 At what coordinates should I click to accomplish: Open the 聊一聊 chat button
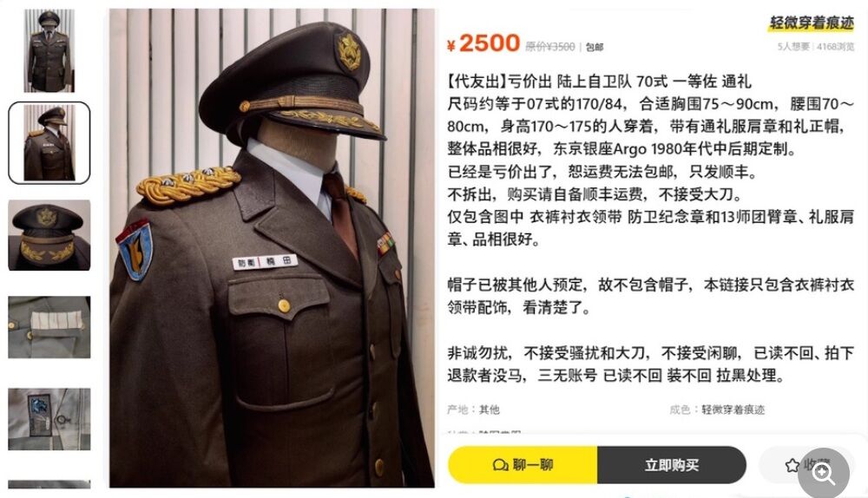(522, 465)
